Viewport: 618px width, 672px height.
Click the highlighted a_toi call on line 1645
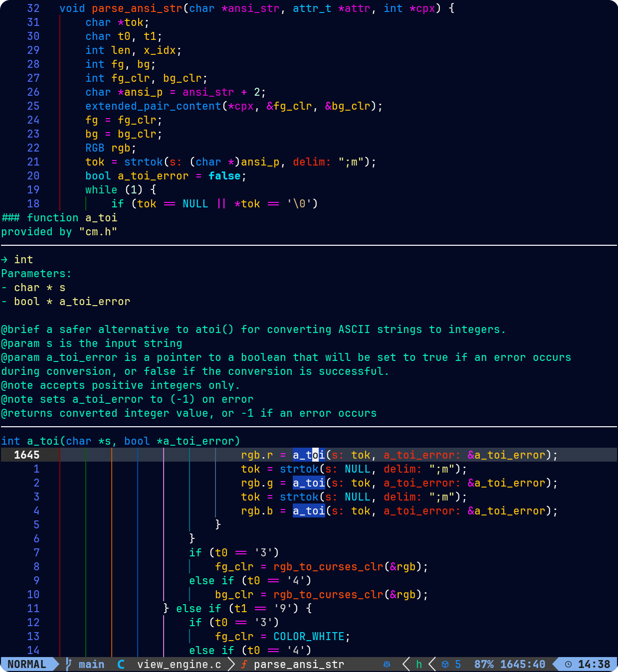pos(309,455)
